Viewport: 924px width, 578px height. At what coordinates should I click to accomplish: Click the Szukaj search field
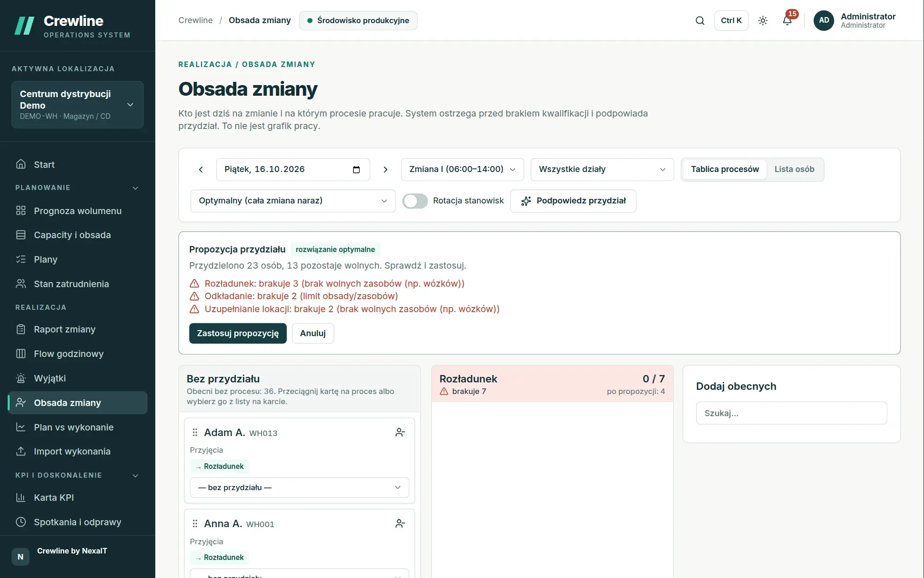click(791, 413)
